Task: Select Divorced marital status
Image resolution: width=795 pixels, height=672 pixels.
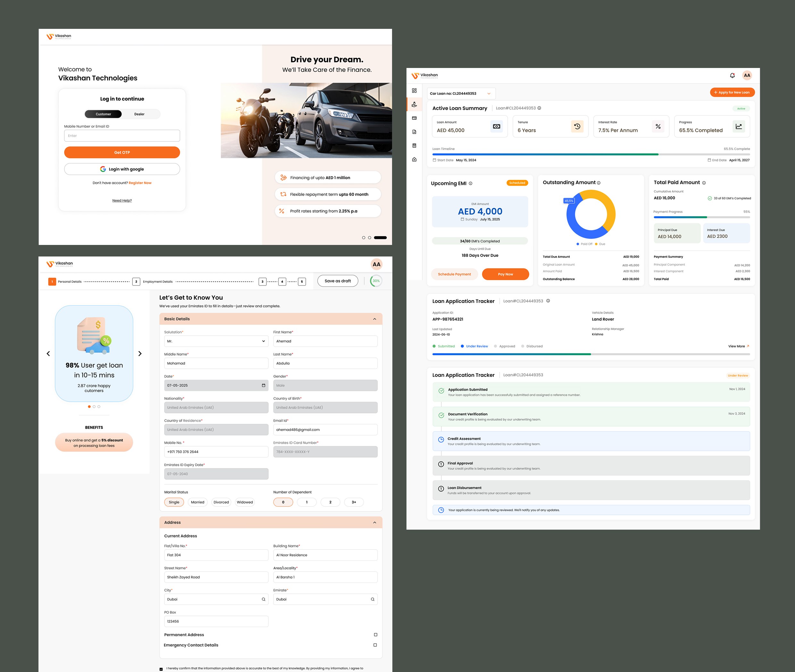Action: (x=221, y=502)
